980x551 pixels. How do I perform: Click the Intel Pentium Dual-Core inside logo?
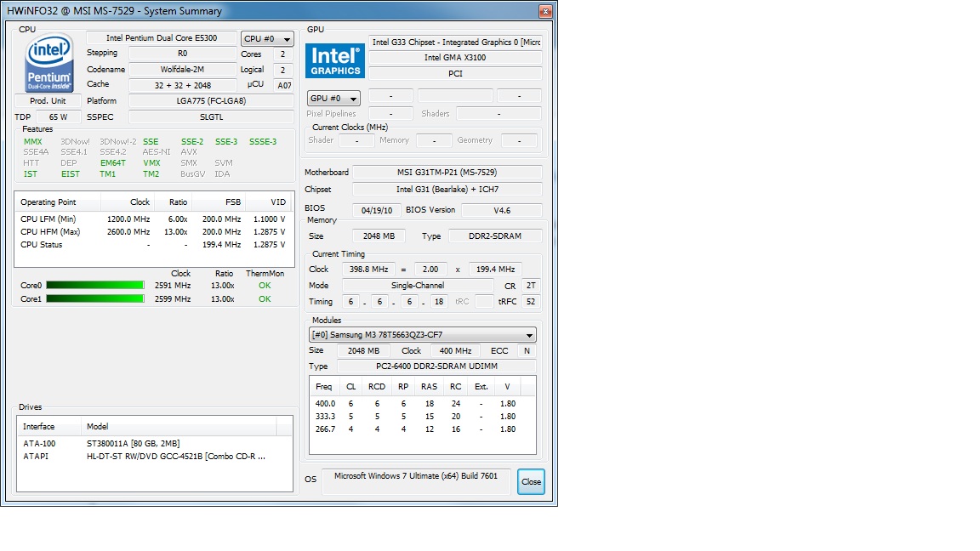pyautogui.click(x=49, y=62)
